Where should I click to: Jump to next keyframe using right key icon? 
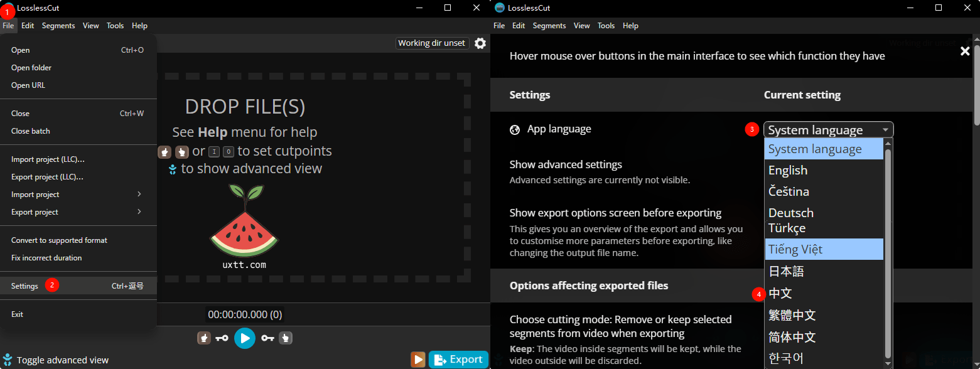coord(268,338)
